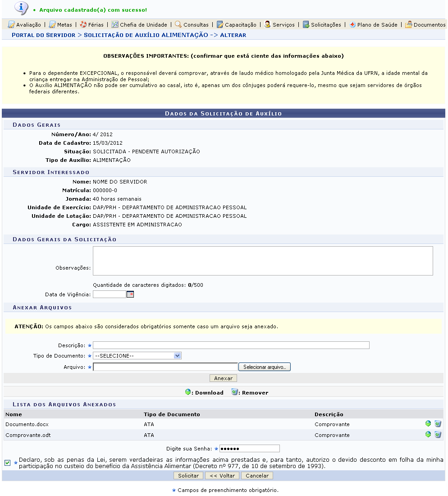The width and height of the screenshot is (448, 496).
Task: Open the Férias menu
Action: coord(96,25)
